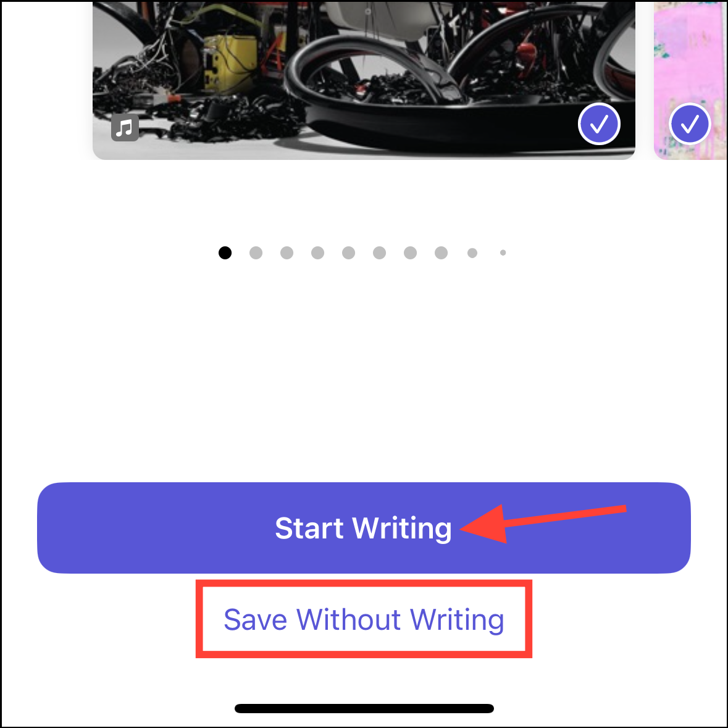Screen dimensions: 728x728
Task: Tap the home indicator bar
Action: click(x=364, y=708)
